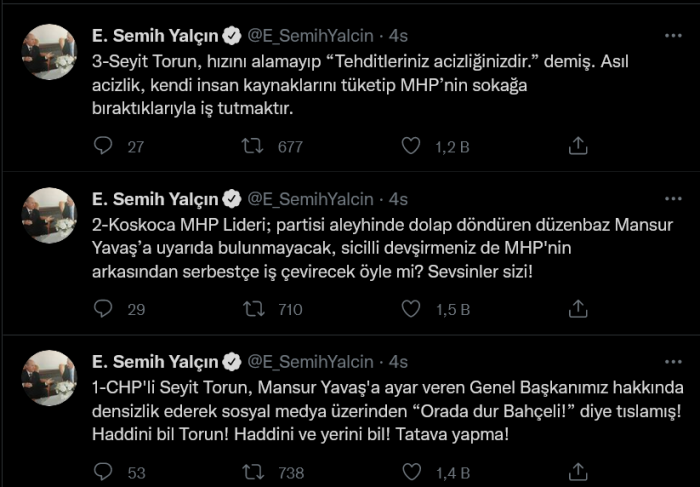The width and height of the screenshot is (700, 487).
Task: Retweet the tweet with 710 retweets
Action: coord(254,309)
